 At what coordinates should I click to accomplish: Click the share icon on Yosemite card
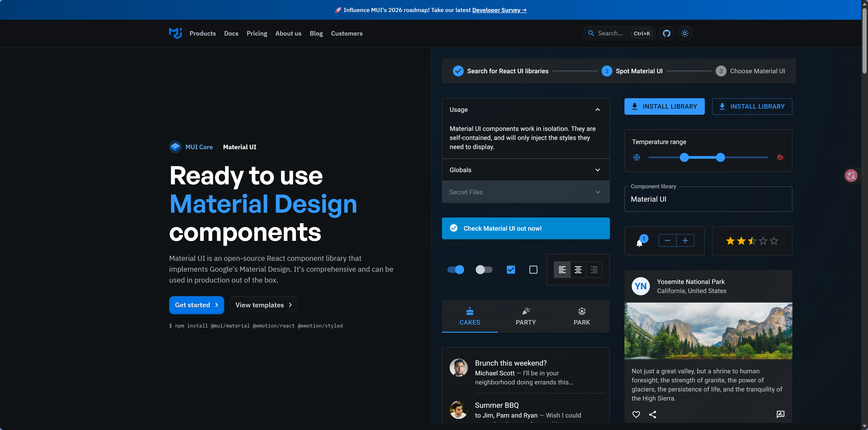[652, 414]
